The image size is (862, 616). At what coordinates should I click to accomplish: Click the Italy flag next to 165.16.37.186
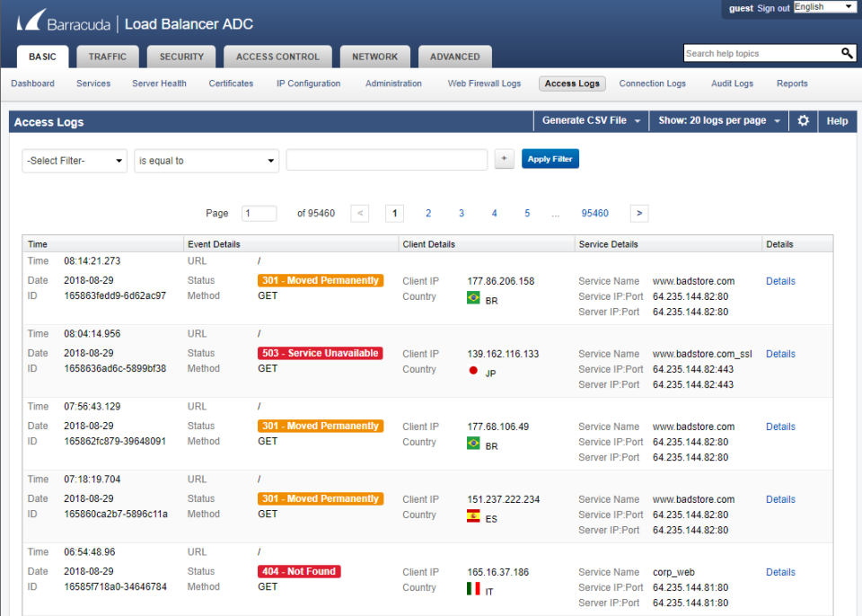(x=472, y=588)
